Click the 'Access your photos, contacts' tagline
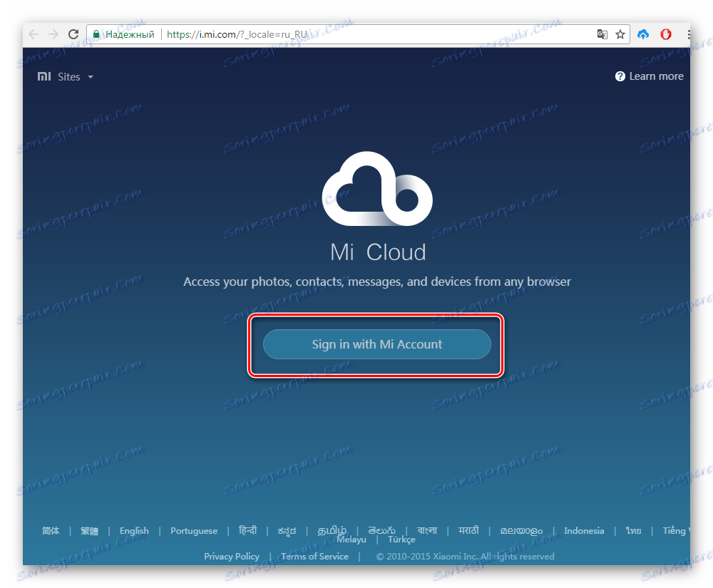This screenshot has height=588, width=713. [377, 282]
